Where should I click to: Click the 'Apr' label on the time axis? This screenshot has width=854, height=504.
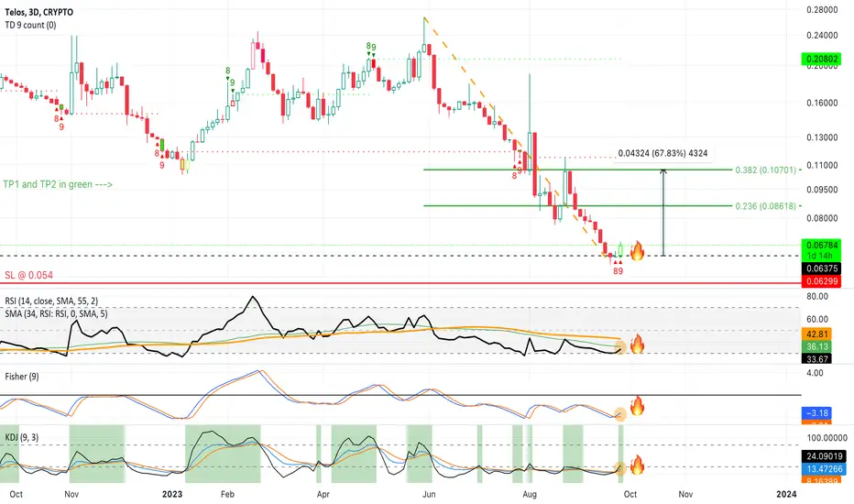(x=323, y=494)
